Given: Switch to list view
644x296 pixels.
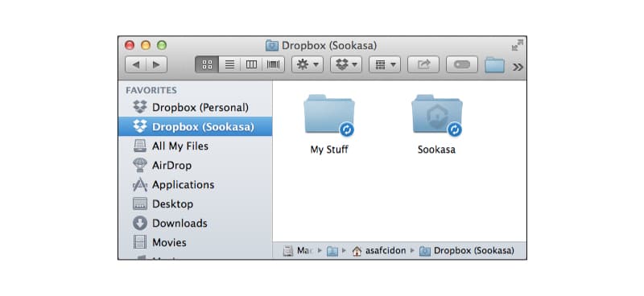Looking at the screenshot, I should coord(229,65).
